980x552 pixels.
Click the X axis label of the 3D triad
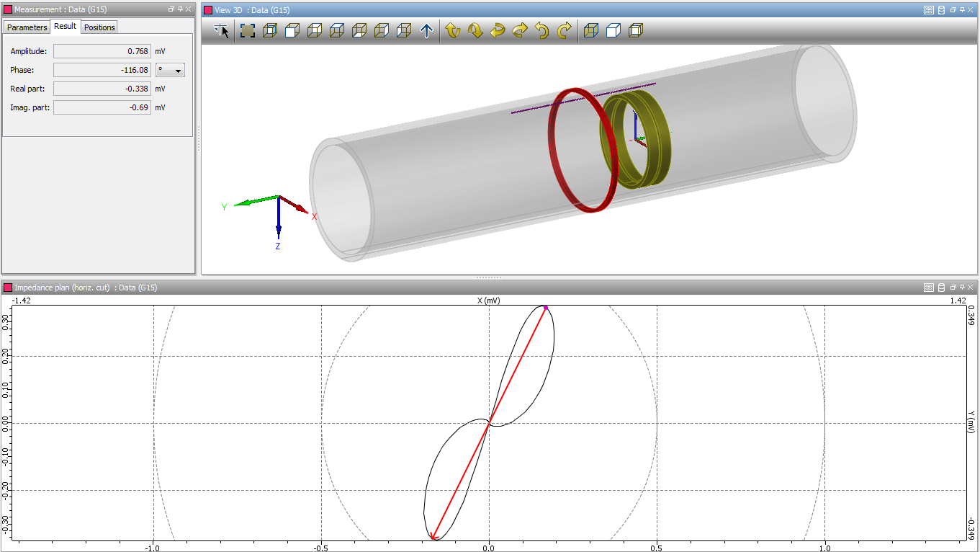click(315, 216)
